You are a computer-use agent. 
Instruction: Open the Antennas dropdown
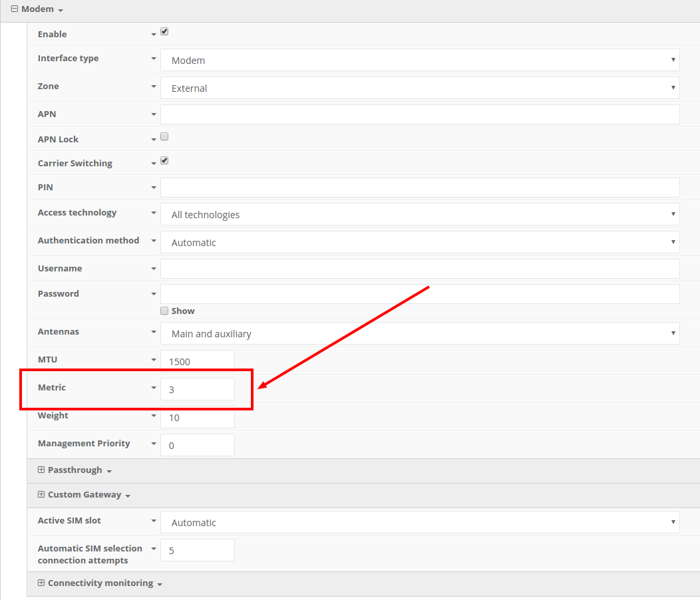420,333
